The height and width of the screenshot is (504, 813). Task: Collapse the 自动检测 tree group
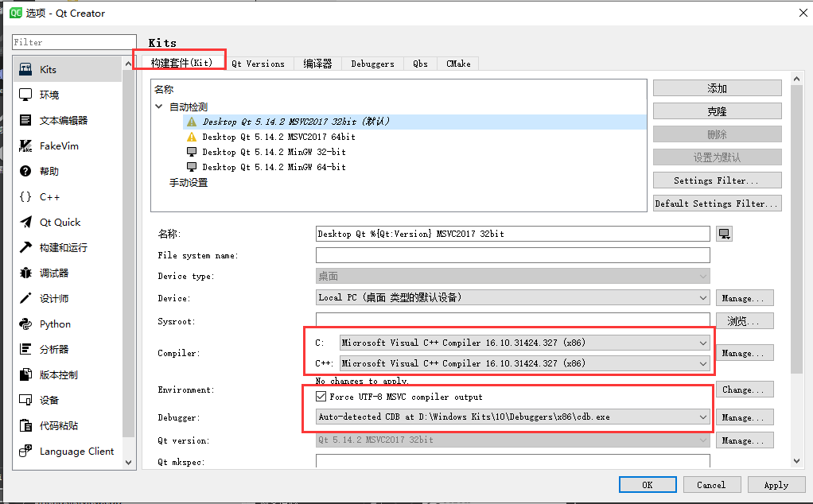(158, 107)
